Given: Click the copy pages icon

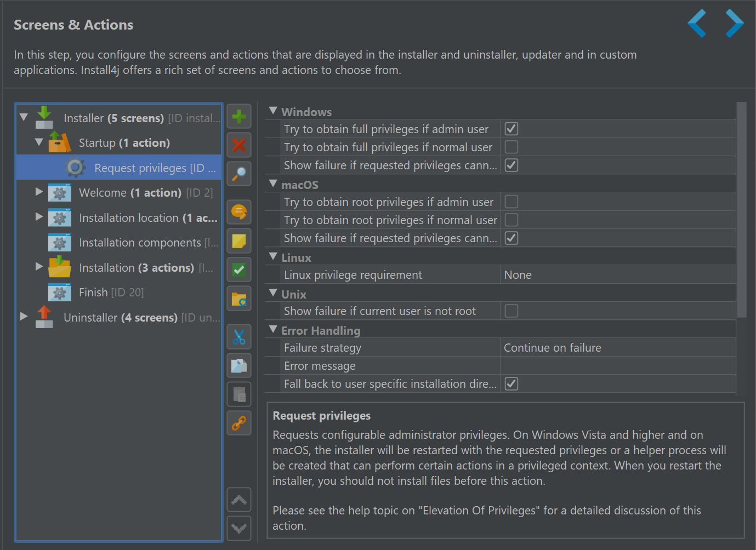Looking at the screenshot, I should point(239,365).
